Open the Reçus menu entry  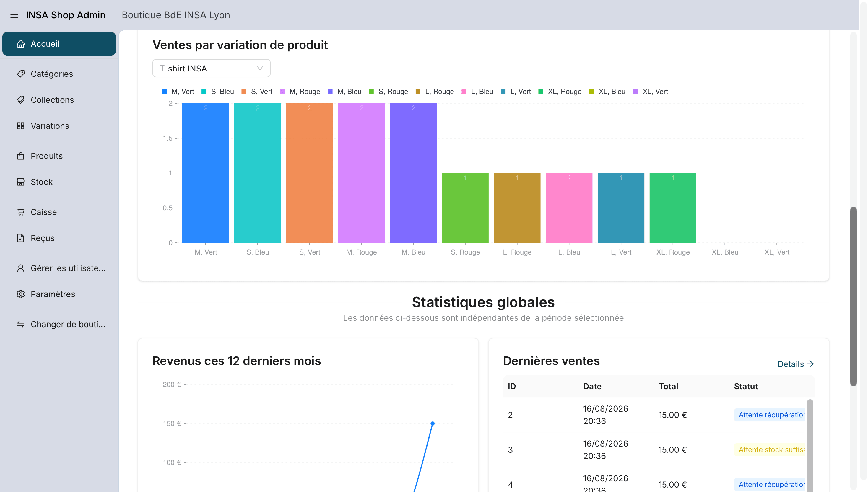59,238
